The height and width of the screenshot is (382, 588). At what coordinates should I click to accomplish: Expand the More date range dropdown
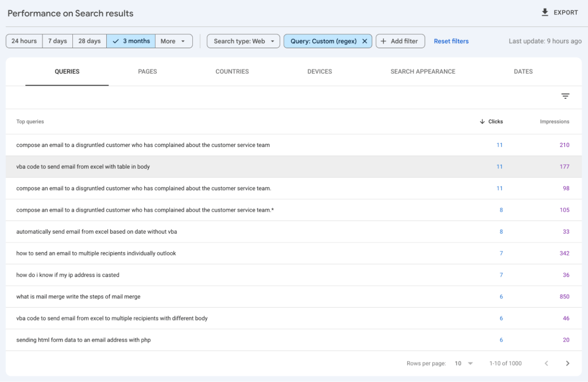[174, 41]
